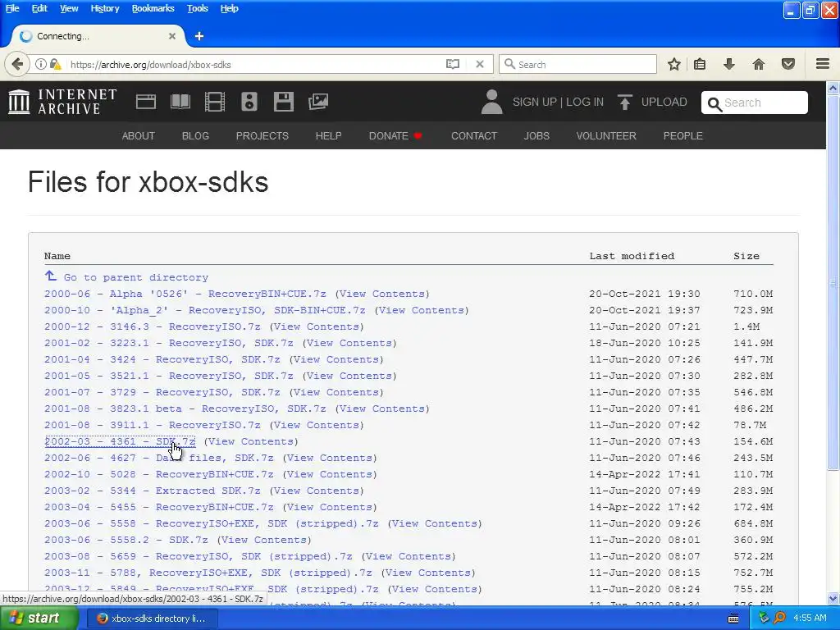Click the 20-Oct-2021 19:30 date entry
The width and height of the screenshot is (840, 630).
[x=645, y=294]
